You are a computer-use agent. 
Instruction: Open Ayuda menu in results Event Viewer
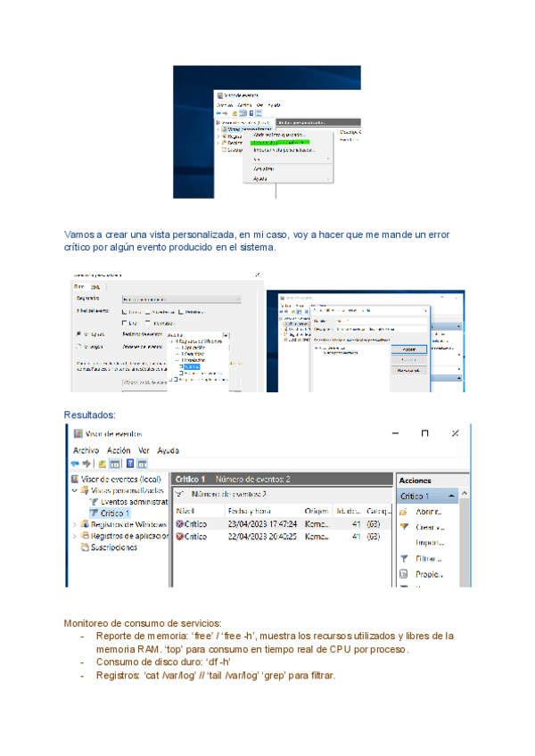pos(168,450)
